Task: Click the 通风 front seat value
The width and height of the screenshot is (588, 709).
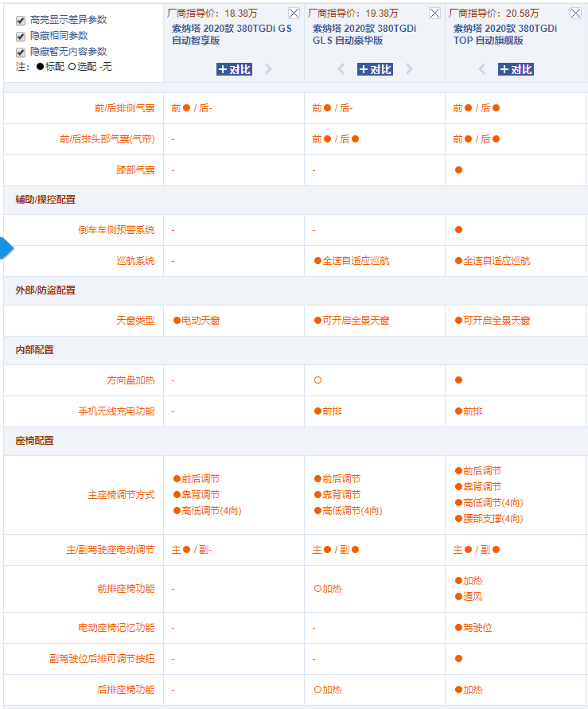Action: pyautogui.click(x=469, y=597)
